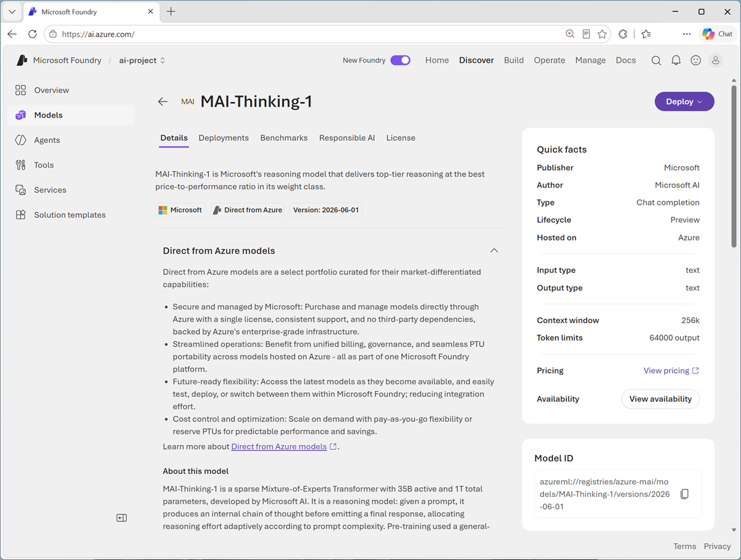Click the page vertical scrollbar

tap(734, 167)
